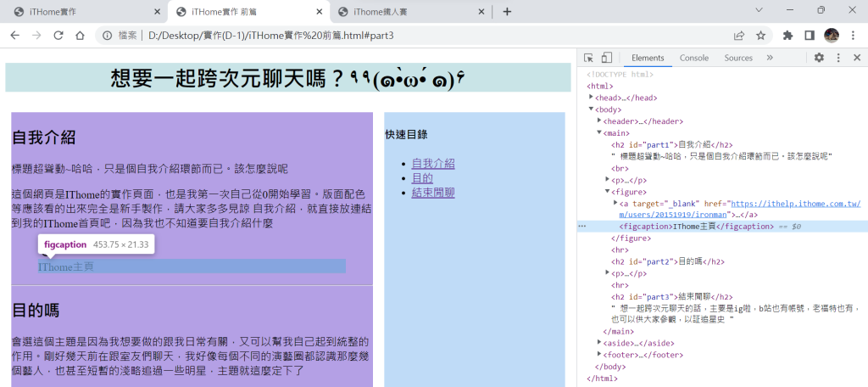
Task: Click the page title banner 想要一起跨次元聊天嗎
Action: point(288,77)
